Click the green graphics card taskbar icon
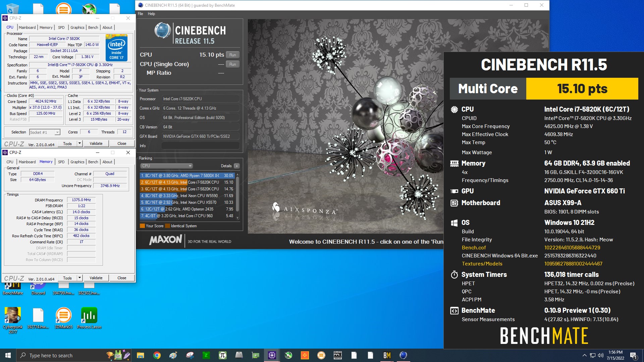The height and width of the screenshot is (362, 644). [x=255, y=355]
